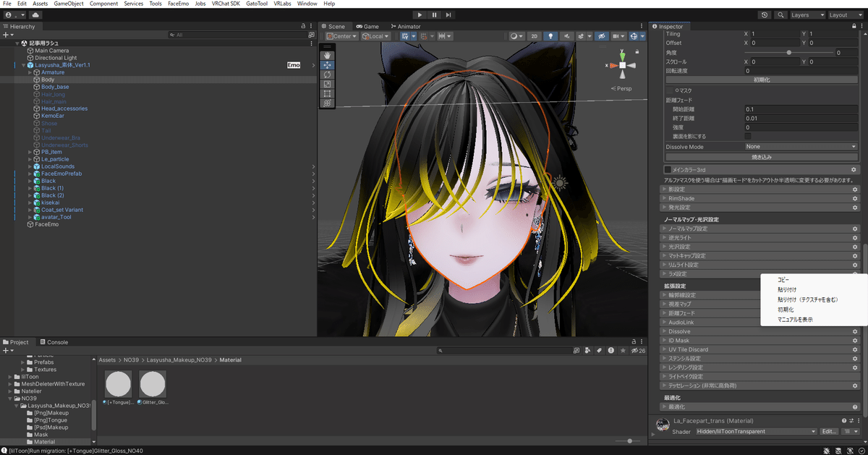Image resolution: width=868 pixels, height=455 pixels.
Task: Select the Hand (view) tool in Scene
Action: tap(328, 54)
